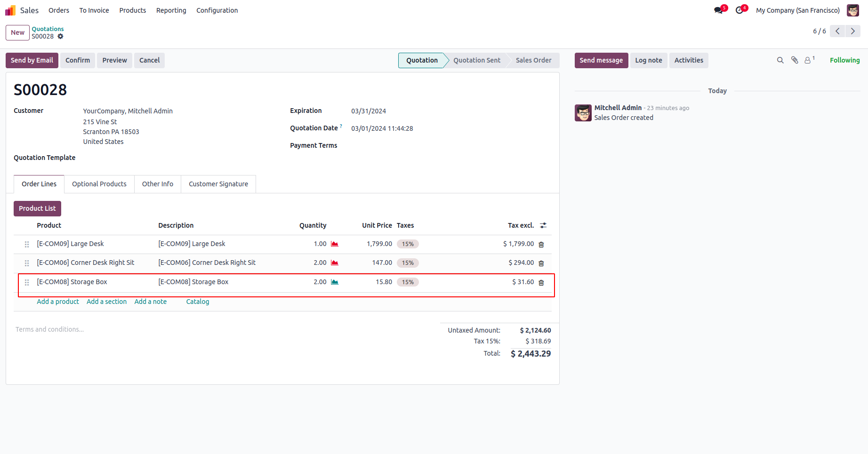Image resolution: width=868 pixels, height=454 pixels.
Task: Click the Storage Box forecast chart icon
Action: click(335, 282)
